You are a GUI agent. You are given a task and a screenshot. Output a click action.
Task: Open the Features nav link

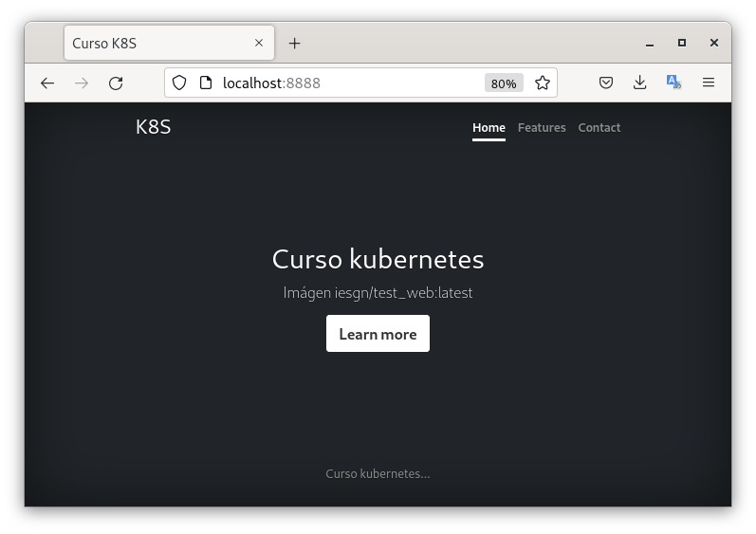(542, 128)
